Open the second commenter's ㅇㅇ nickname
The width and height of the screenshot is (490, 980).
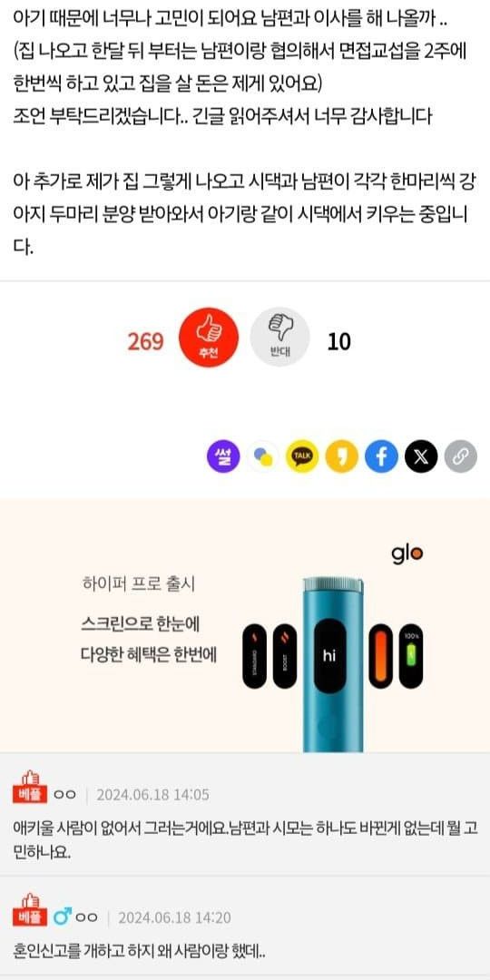86,917
